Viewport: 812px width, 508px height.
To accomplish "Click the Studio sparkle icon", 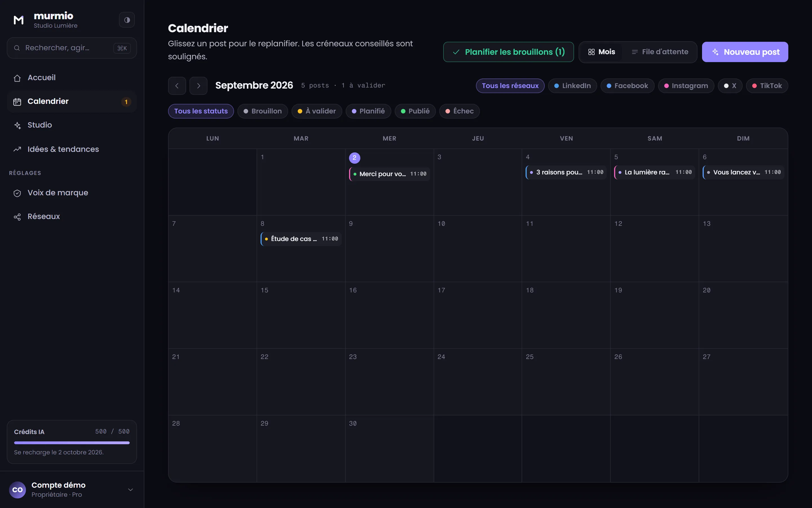I will [17, 125].
